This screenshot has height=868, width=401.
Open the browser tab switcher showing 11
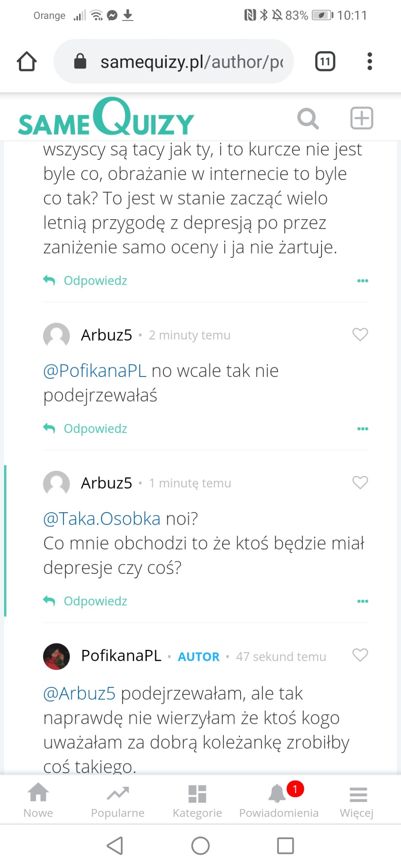[325, 61]
